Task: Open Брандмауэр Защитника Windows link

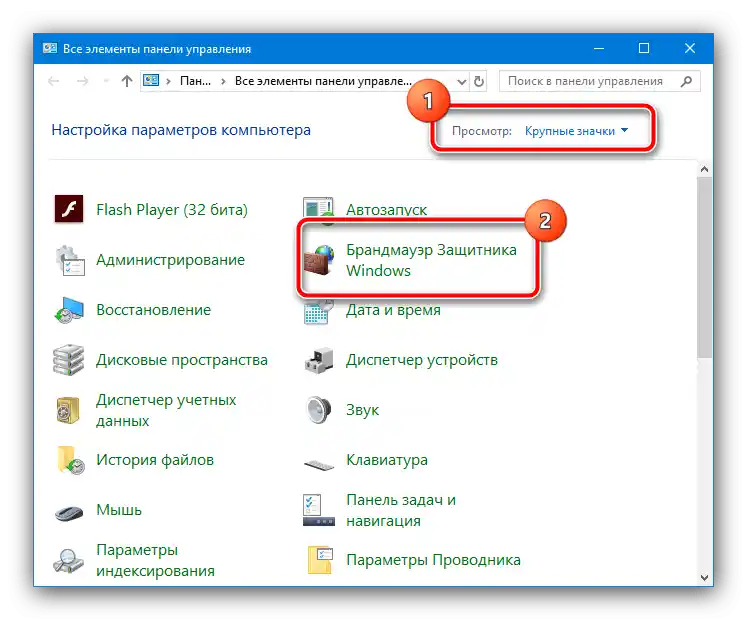Action: tap(431, 260)
